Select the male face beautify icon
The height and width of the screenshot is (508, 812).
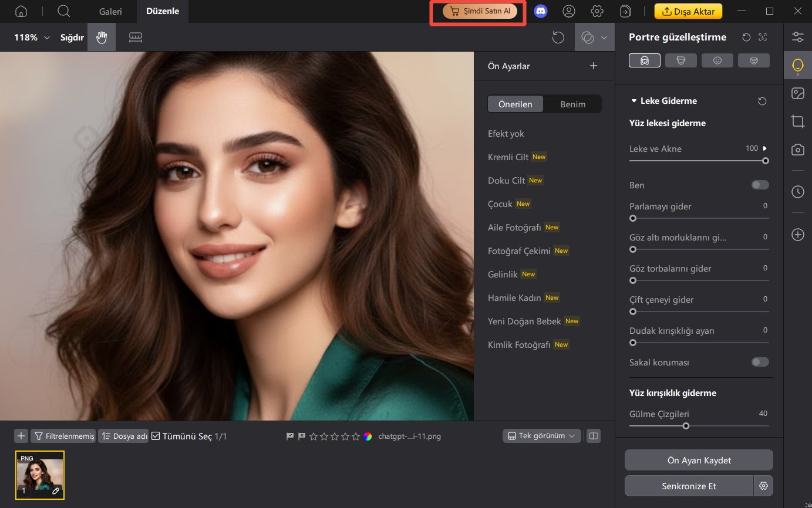(x=680, y=60)
